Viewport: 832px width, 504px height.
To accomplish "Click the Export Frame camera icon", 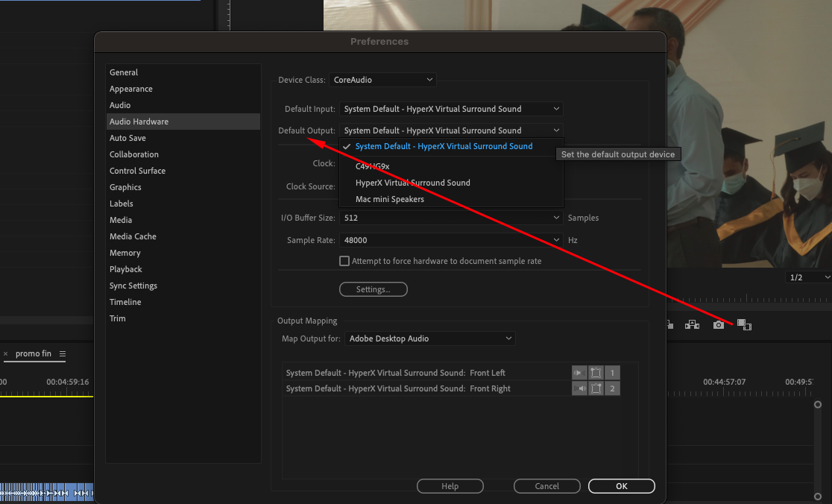I will pyautogui.click(x=718, y=324).
